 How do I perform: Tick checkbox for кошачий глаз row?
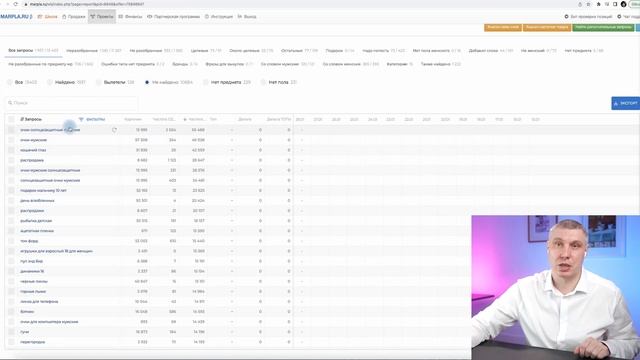point(11,150)
